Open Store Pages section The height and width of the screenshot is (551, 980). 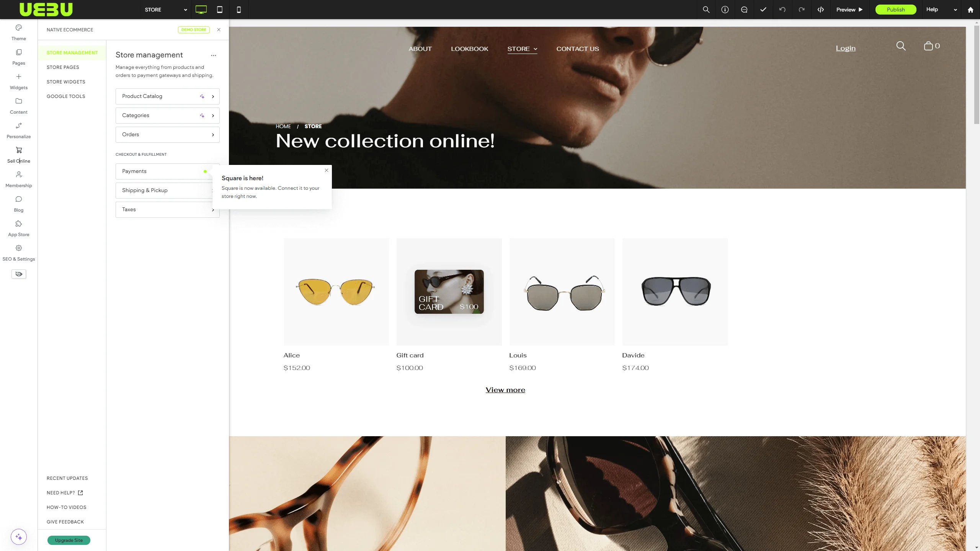click(x=63, y=67)
